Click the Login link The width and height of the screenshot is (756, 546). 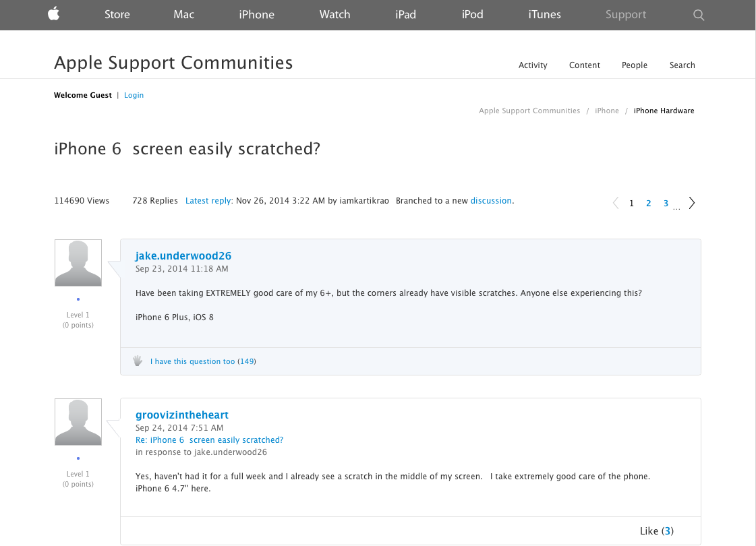(134, 96)
